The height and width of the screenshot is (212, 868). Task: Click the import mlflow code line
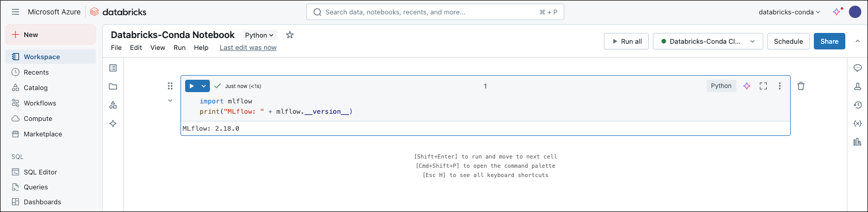(x=226, y=101)
